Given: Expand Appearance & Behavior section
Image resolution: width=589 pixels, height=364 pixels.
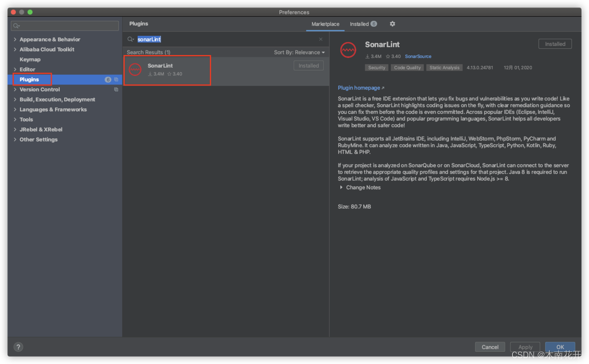Looking at the screenshot, I should coord(15,40).
